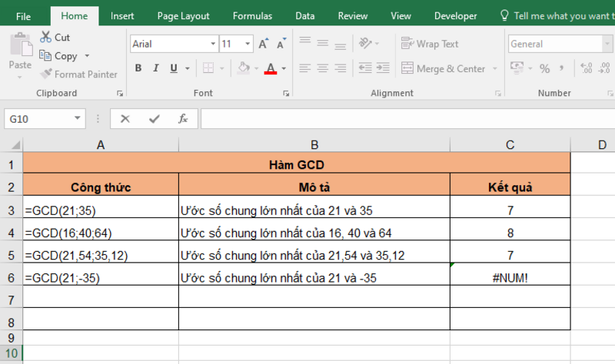
Task: Toggle Bold formatting
Action: [138, 68]
